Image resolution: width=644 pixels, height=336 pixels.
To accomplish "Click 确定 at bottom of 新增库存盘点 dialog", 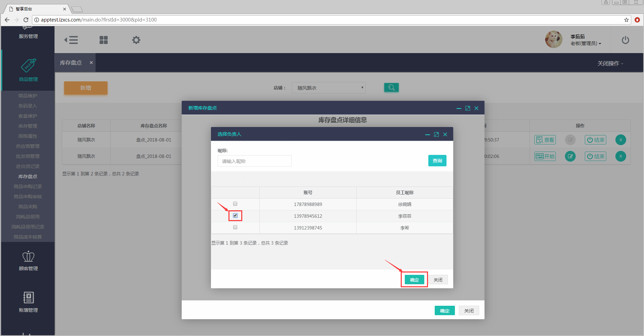I will [445, 310].
